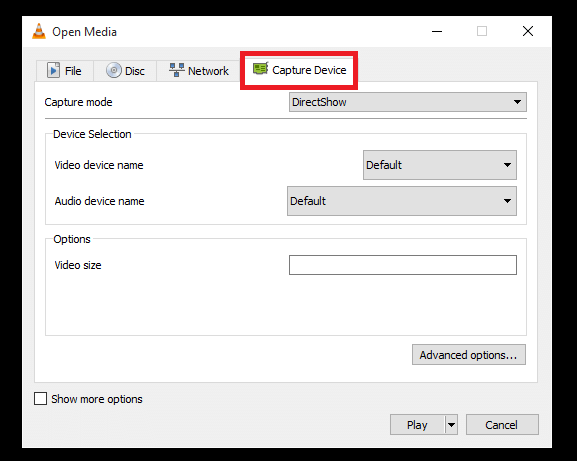Click the 'Device Selection' group label
Image resolution: width=577 pixels, height=461 pixels.
[x=92, y=134]
